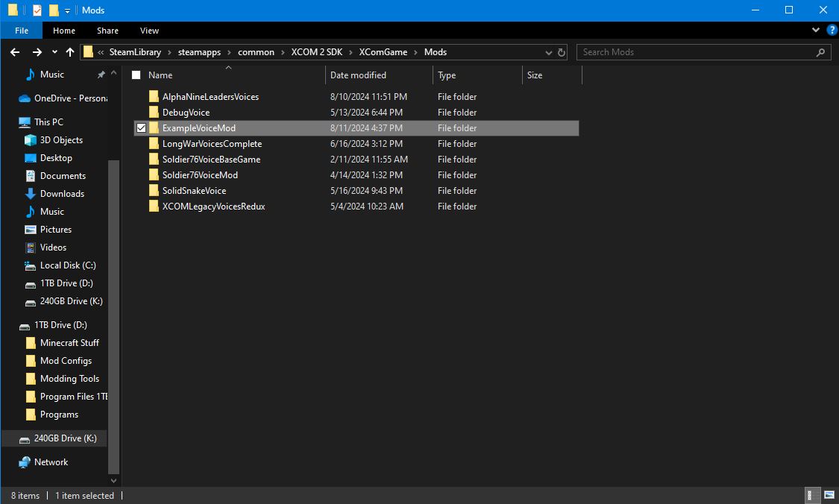The height and width of the screenshot is (504, 839).
Task: Click the navigation pane scrollbar thumb
Action: 113,318
